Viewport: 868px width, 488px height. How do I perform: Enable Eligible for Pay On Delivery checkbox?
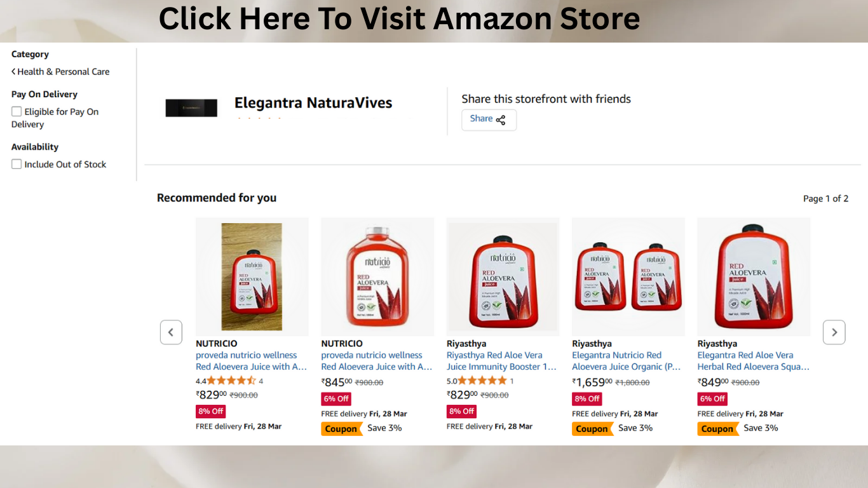tap(17, 111)
